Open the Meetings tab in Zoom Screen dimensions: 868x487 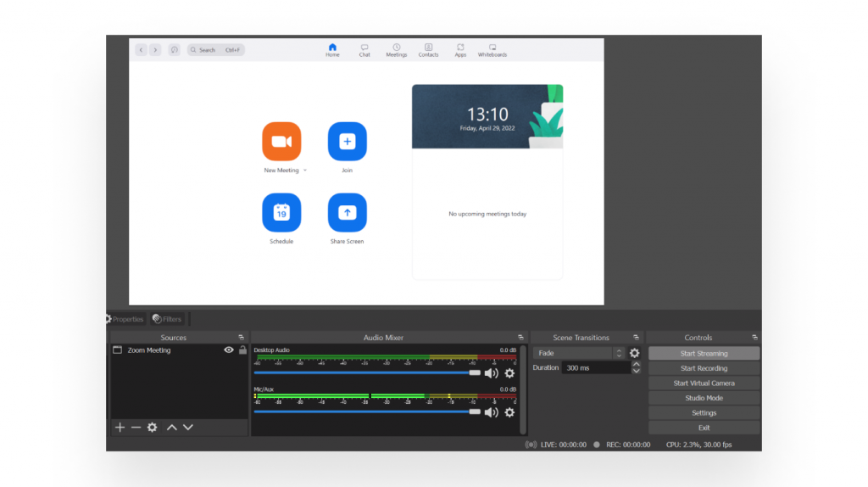[x=397, y=50]
